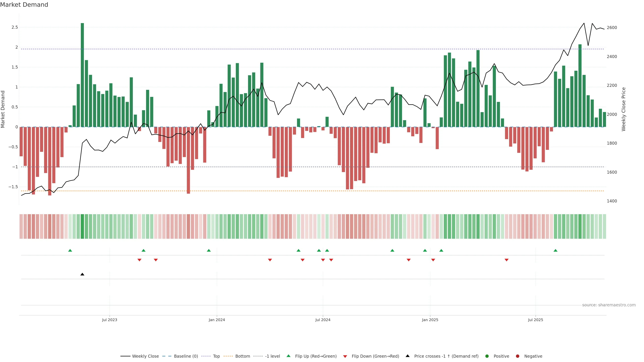Click the source: sharemaestro.com text

[x=609, y=305]
